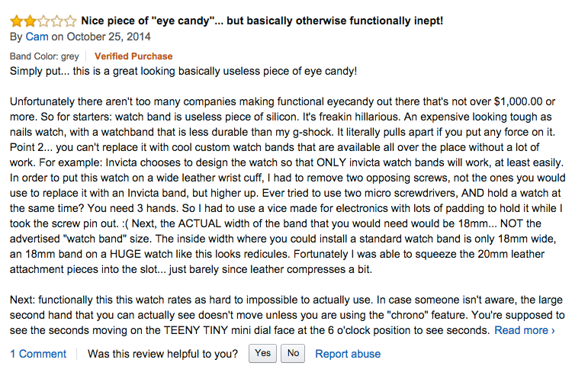
Task: Mark the review helpful with Yes
Action: click(262, 354)
